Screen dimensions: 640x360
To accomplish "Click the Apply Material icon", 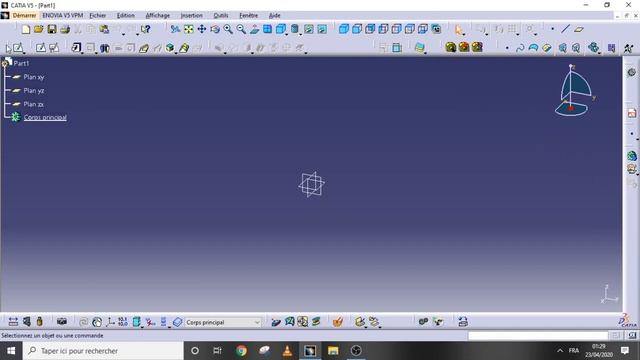I will tap(420, 48).
